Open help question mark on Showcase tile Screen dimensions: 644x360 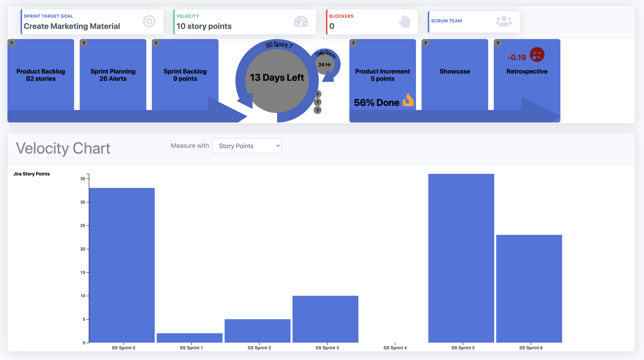coord(426,43)
